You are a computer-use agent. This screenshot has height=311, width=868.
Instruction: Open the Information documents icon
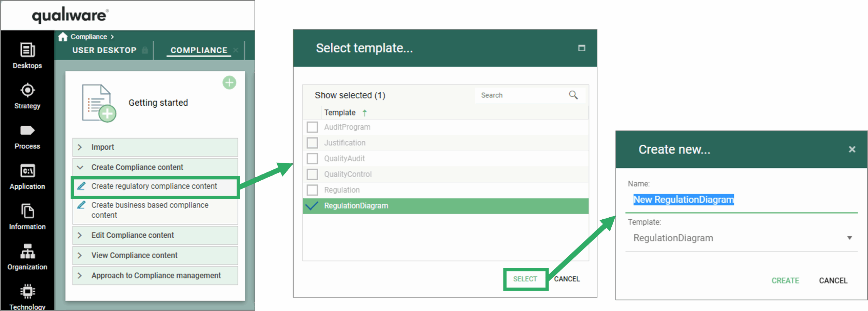[27, 211]
